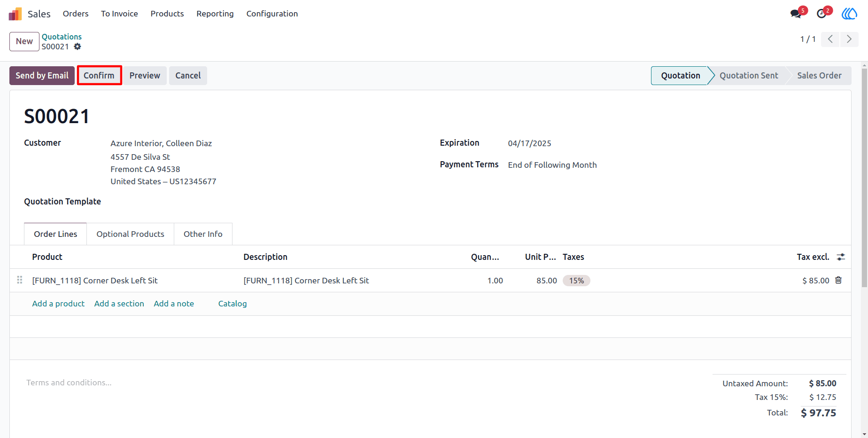Open the Reporting menu

(x=215, y=14)
